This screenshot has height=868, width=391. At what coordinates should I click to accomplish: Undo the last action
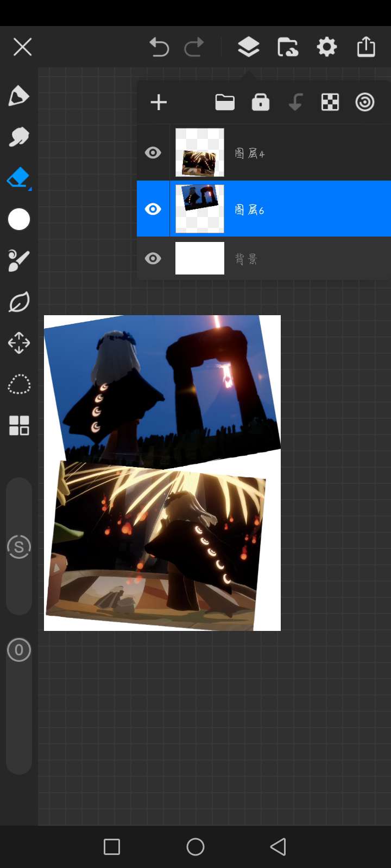(159, 47)
